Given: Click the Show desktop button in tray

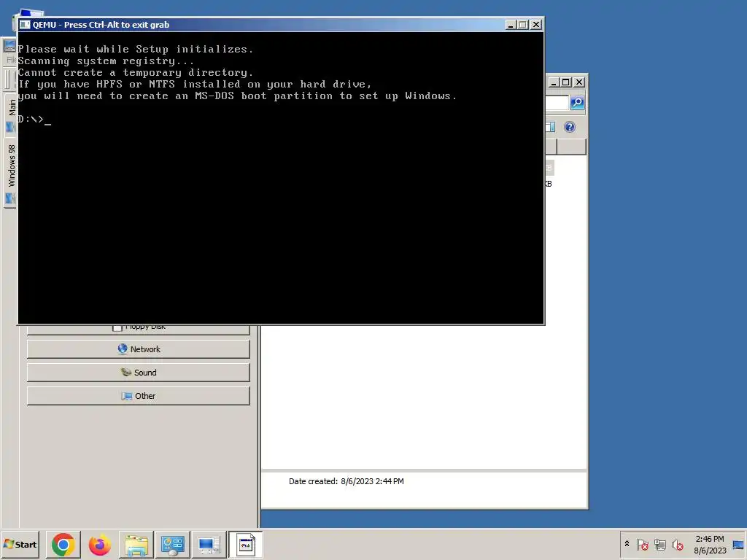Looking at the screenshot, I should click(x=738, y=544).
